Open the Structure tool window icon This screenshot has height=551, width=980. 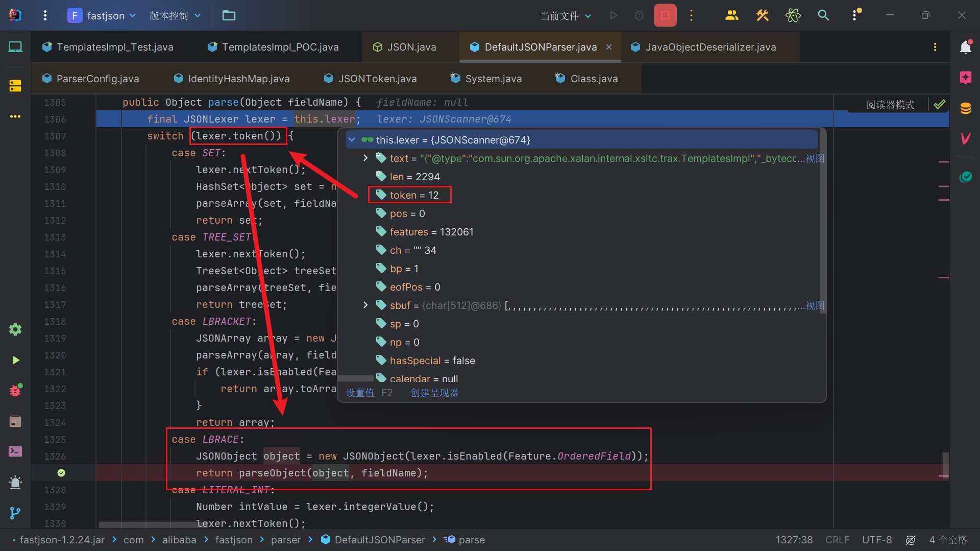coord(15,85)
